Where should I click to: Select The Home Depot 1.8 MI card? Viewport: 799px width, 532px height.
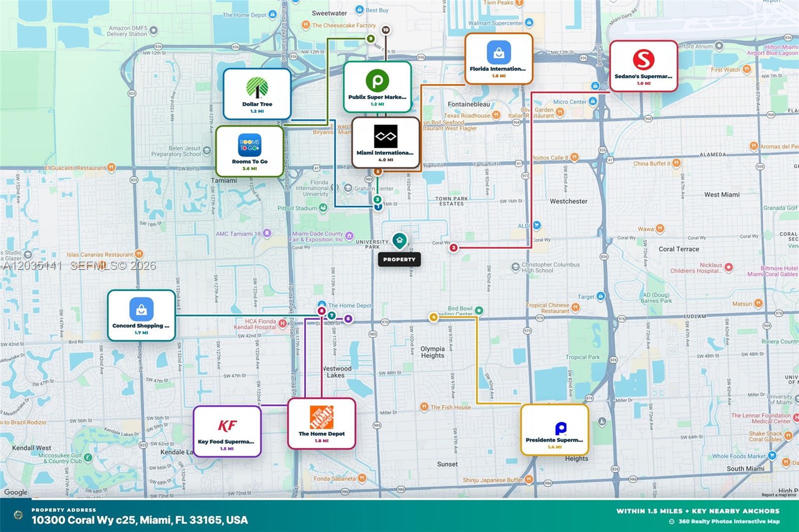[322, 424]
